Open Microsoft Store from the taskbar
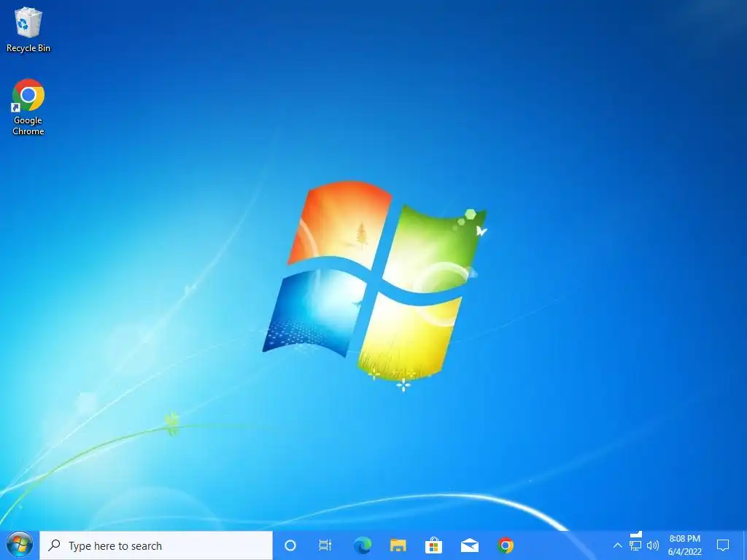Screen dimensions: 747x560 pos(433,545)
